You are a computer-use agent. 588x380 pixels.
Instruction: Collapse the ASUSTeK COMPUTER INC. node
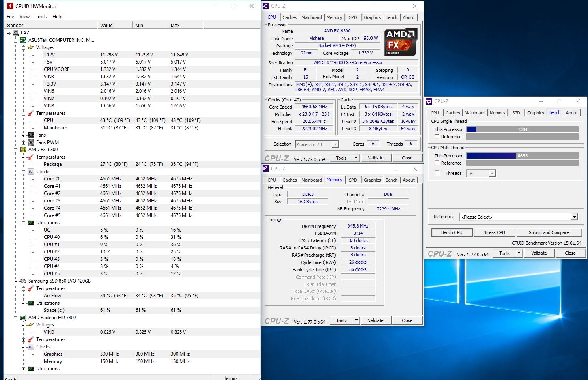coord(16,40)
